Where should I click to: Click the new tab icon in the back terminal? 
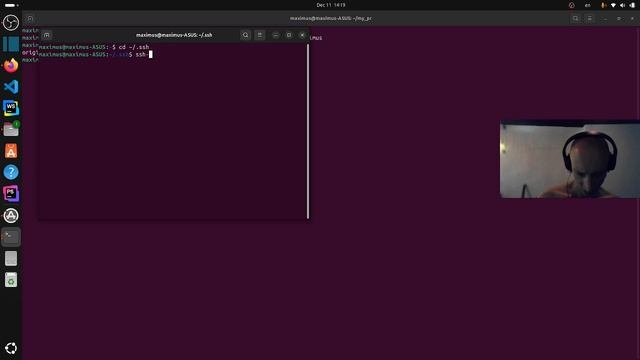click(30, 18)
